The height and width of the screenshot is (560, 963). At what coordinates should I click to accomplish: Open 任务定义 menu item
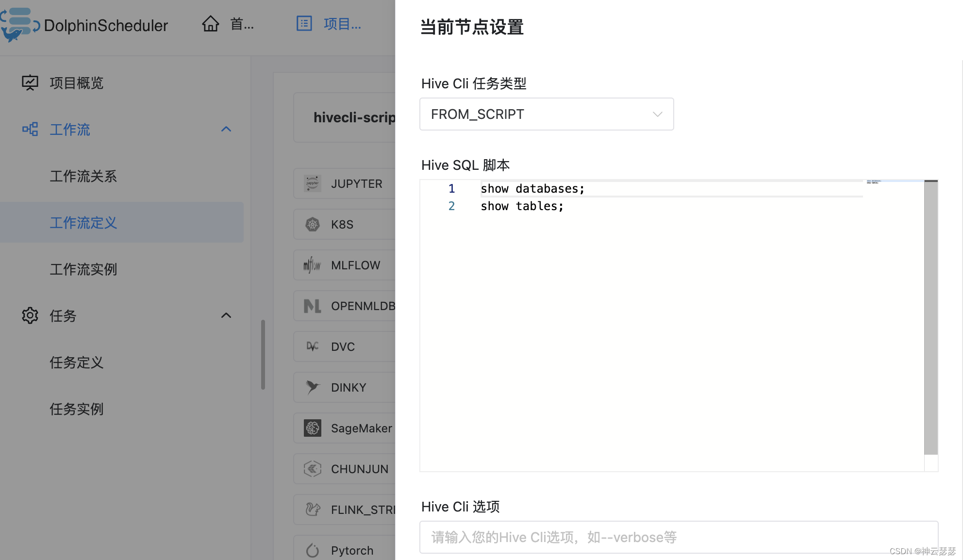coord(76,362)
